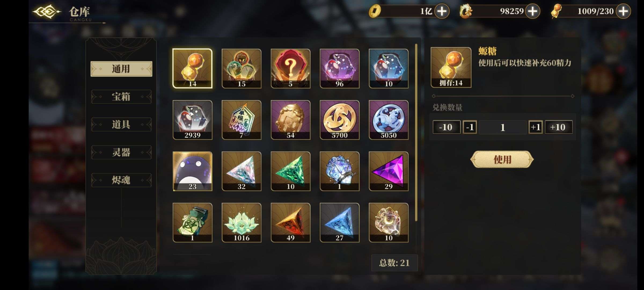644x290 pixels.
Task: Switch to the 灵器 category tab
Action: [x=121, y=152]
